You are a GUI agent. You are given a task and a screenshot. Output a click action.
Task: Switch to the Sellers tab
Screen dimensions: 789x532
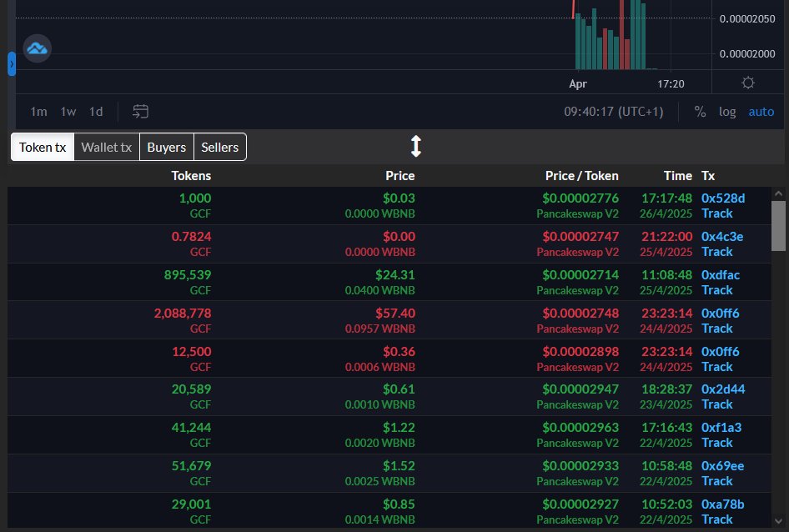[220, 147]
